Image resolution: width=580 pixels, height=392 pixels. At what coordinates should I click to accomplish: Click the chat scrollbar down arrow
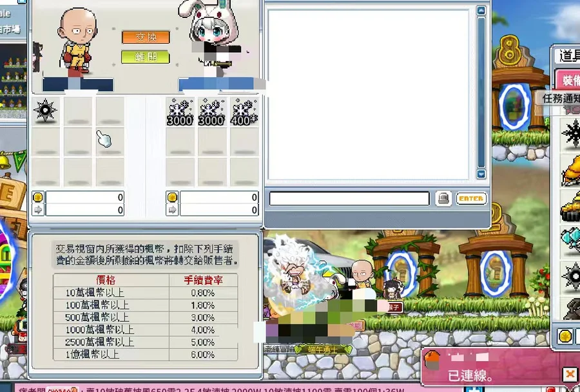pos(481,174)
